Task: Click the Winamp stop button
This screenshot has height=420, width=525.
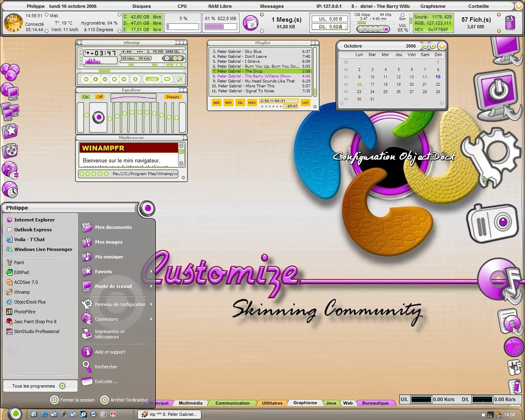Action: coord(115,79)
